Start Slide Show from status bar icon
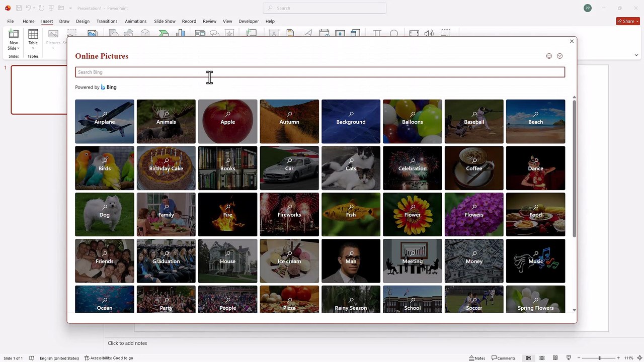 tap(569, 358)
